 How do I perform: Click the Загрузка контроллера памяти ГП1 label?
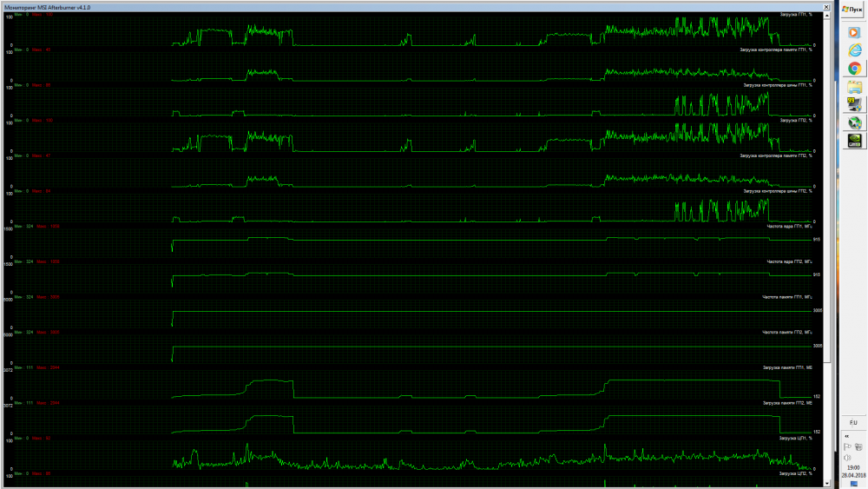tap(775, 50)
